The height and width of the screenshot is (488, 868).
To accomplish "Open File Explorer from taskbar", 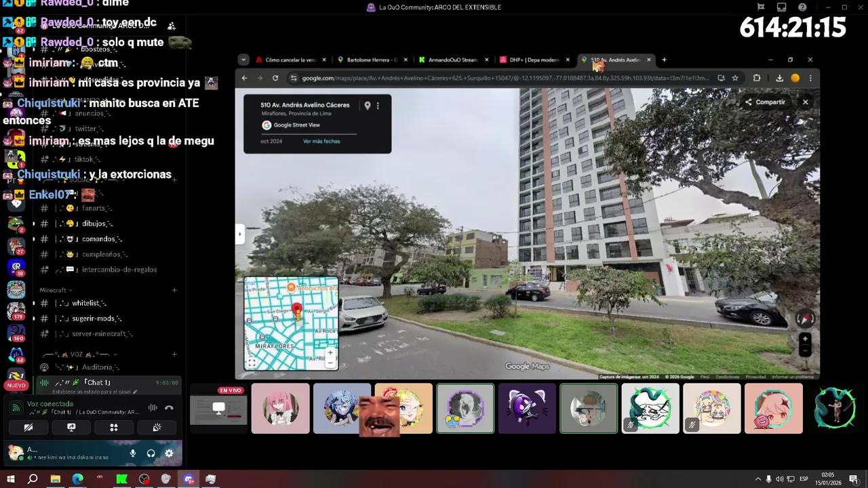I will [55, 479].
